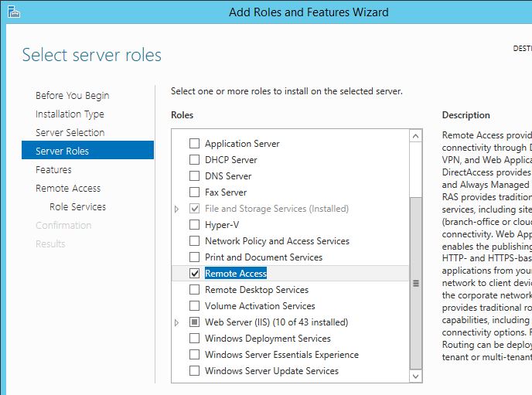532x395 pixels.
Task: Select the Server Roles step
Action: pos(87,150)
